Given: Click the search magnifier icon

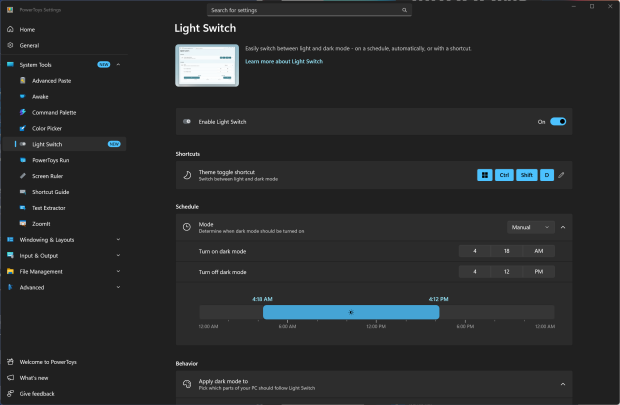Looking at the screenshot, I should click(x=404, y=10).
